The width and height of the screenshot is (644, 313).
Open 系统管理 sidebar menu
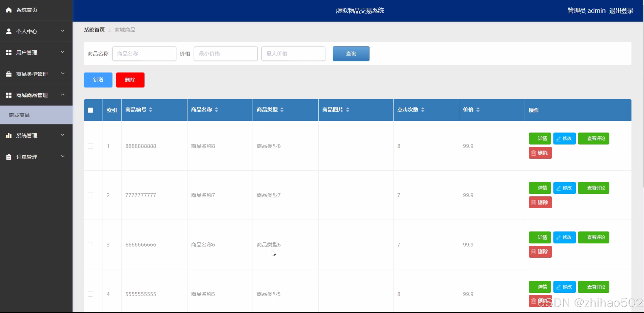coord(36,135)
